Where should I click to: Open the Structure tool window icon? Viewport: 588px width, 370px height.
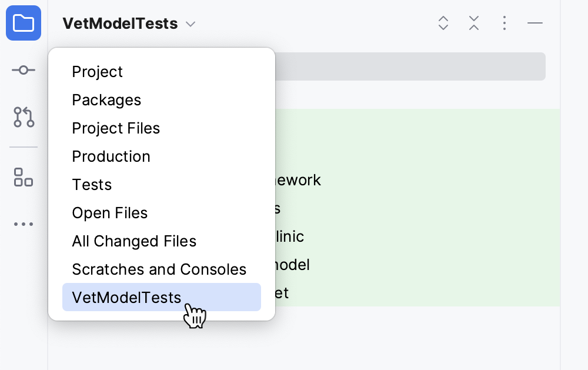pos(24,178)
